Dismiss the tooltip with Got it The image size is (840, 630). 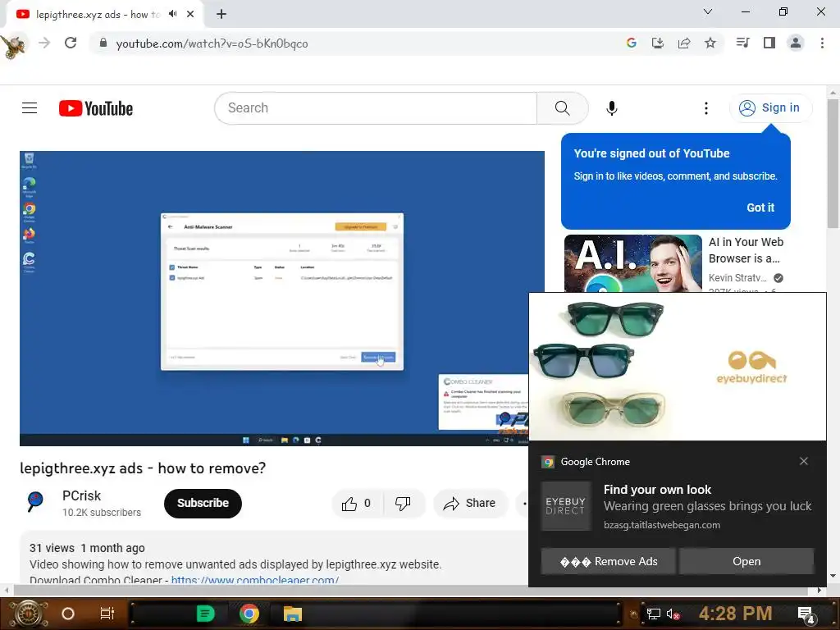click(760, 208)
